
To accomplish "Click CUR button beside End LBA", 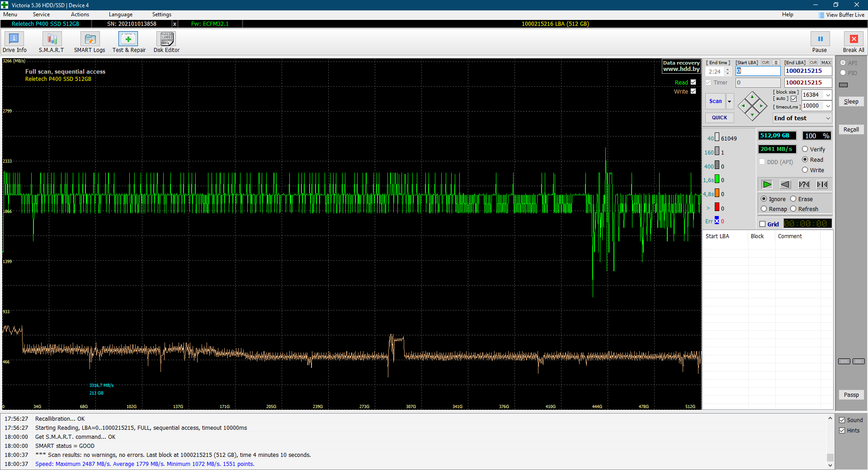I will 814,62.
